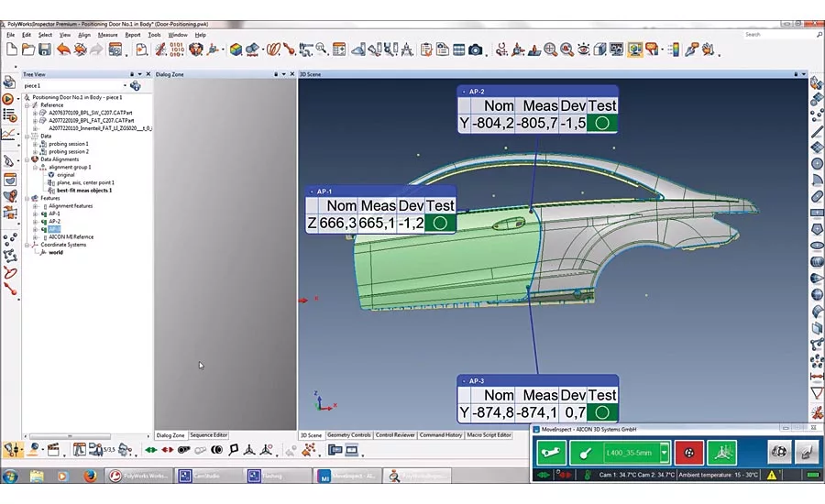This screenshot has height=504, width=825.
Task: Switch to the Macro Script Editor tab
Action: click(489, 435)
